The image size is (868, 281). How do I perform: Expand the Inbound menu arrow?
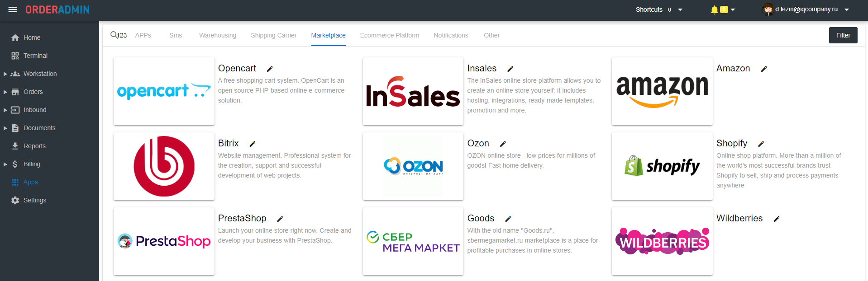[5, 110]
